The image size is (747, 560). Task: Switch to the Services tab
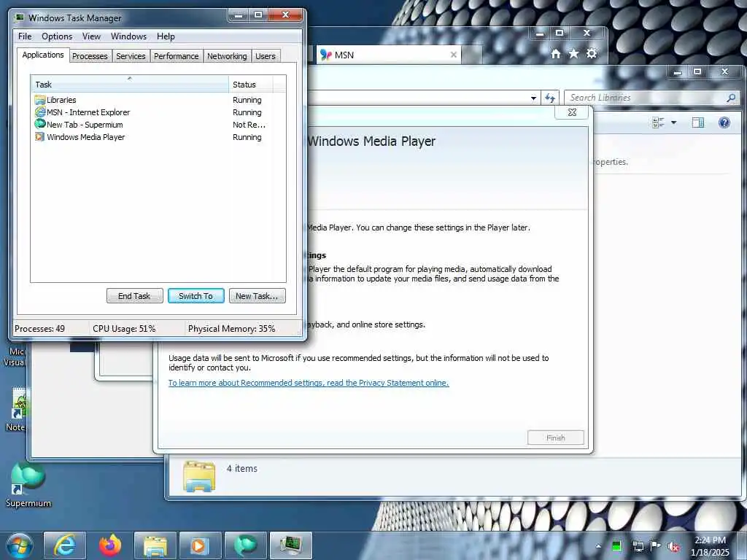click(131, 56)
